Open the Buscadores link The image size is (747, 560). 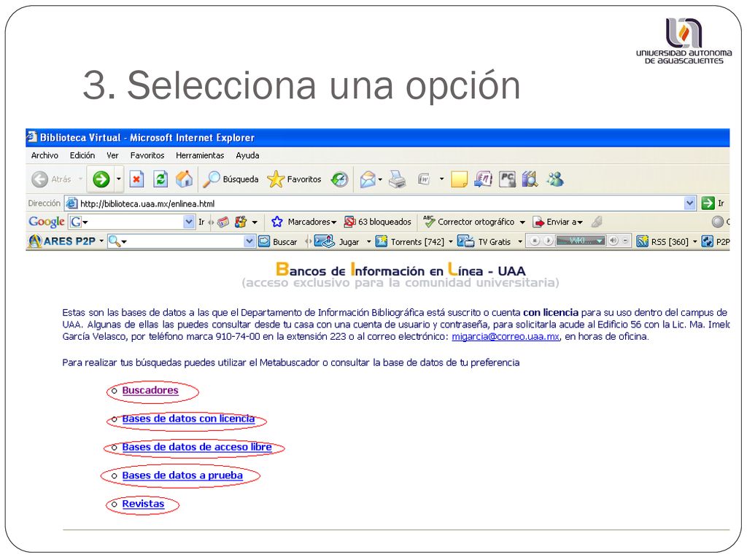(150, 391)
